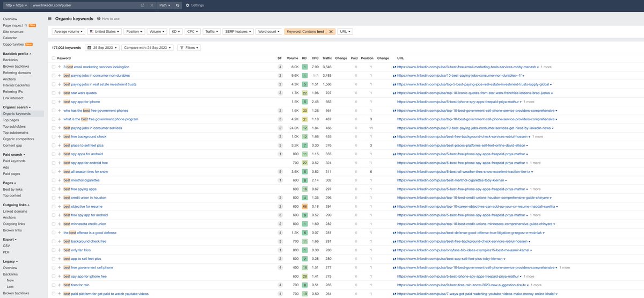Click the 'best star wars quotes' keyword link
Viewport: 644px width, 298px height.
tap(80, 93)
